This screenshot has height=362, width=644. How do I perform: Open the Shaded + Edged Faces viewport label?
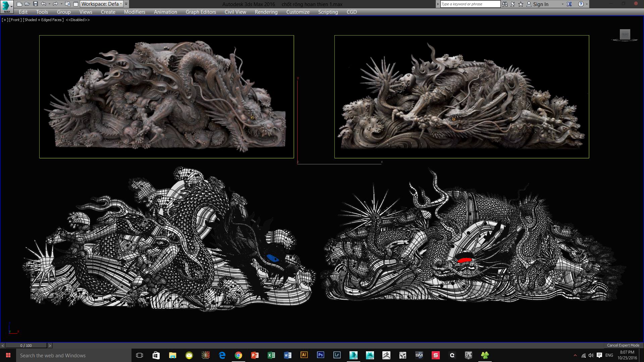coord(43,20)
